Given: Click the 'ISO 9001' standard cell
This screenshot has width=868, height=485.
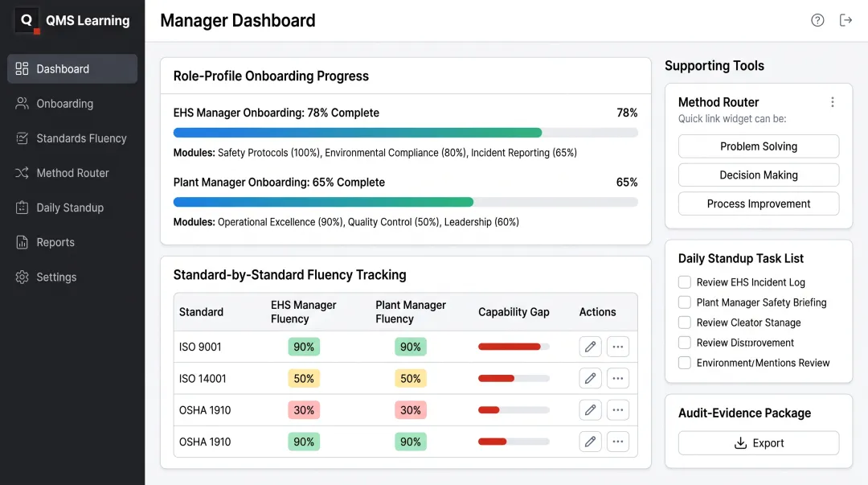Looking at the screenshot, I should coord(200,347).
